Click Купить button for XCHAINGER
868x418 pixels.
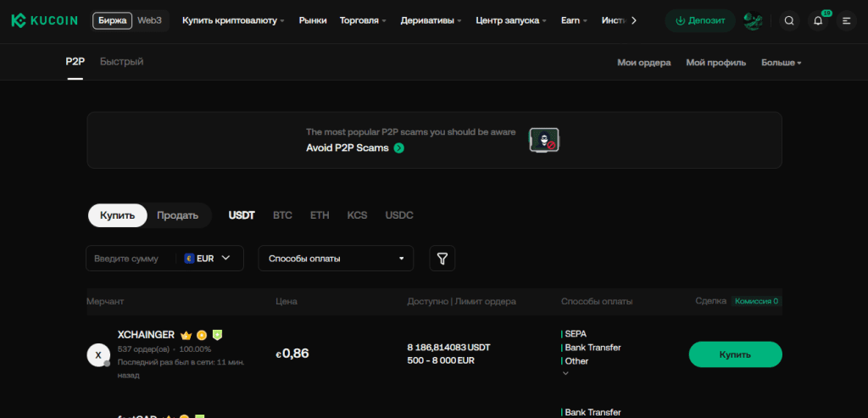(x=735, y=354)
